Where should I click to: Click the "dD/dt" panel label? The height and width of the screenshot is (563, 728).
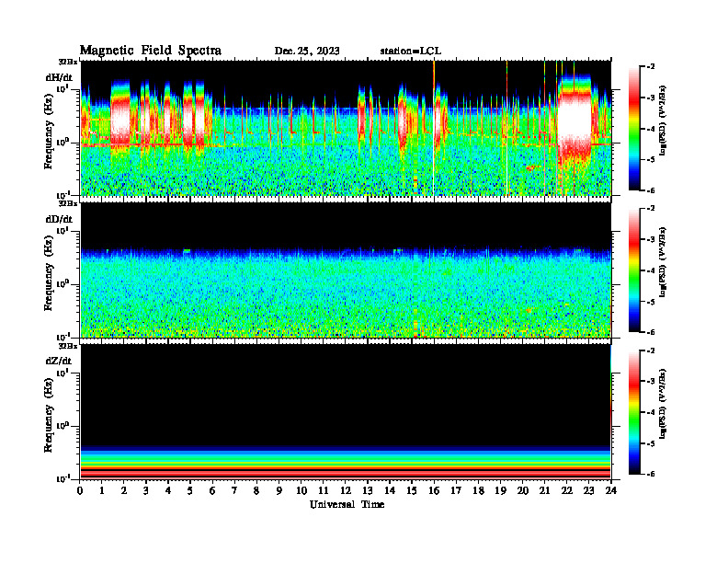click(x=59, y=219)
